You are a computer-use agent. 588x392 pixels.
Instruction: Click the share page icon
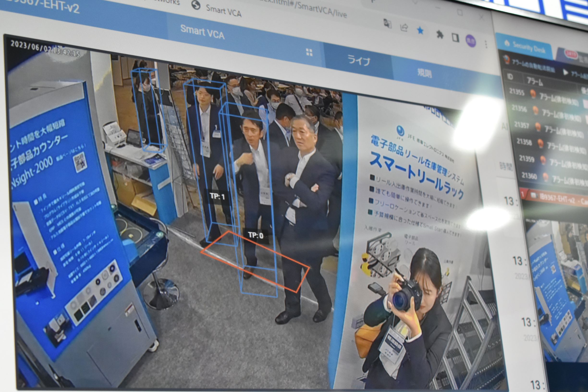click(x=404, y=28)
